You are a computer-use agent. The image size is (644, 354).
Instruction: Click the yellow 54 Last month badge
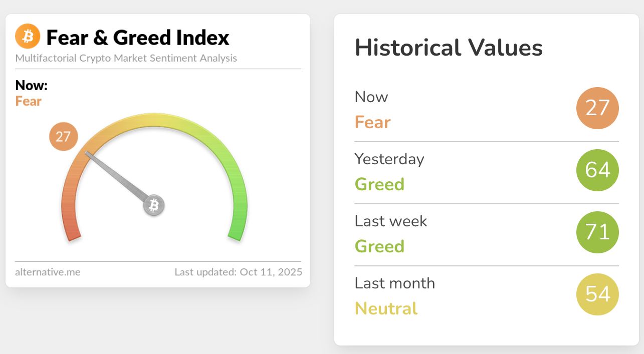[597, 294]
